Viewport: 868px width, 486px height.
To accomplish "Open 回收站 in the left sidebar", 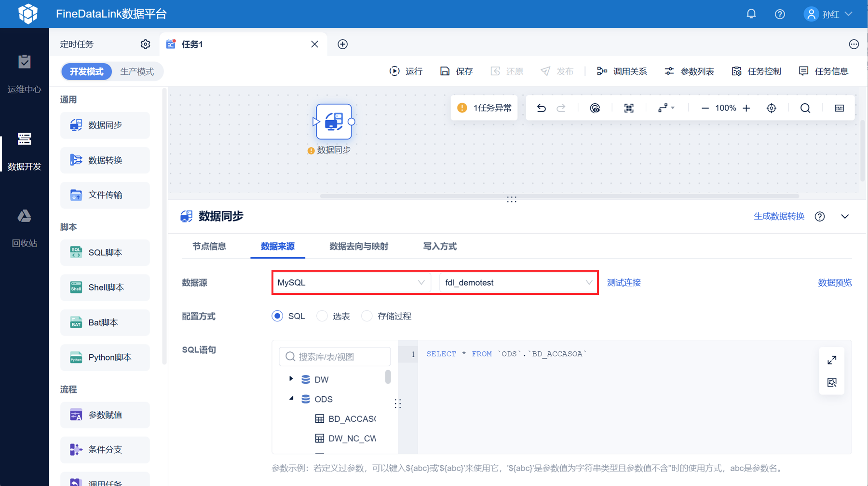I will [x=24, y=228].
